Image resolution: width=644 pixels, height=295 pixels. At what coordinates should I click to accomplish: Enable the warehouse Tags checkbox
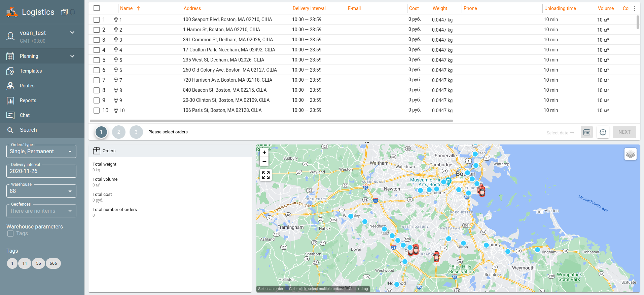(10, 234)
